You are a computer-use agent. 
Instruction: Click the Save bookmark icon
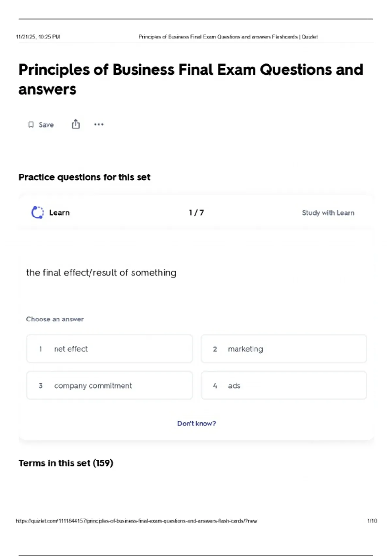(31, 125)
